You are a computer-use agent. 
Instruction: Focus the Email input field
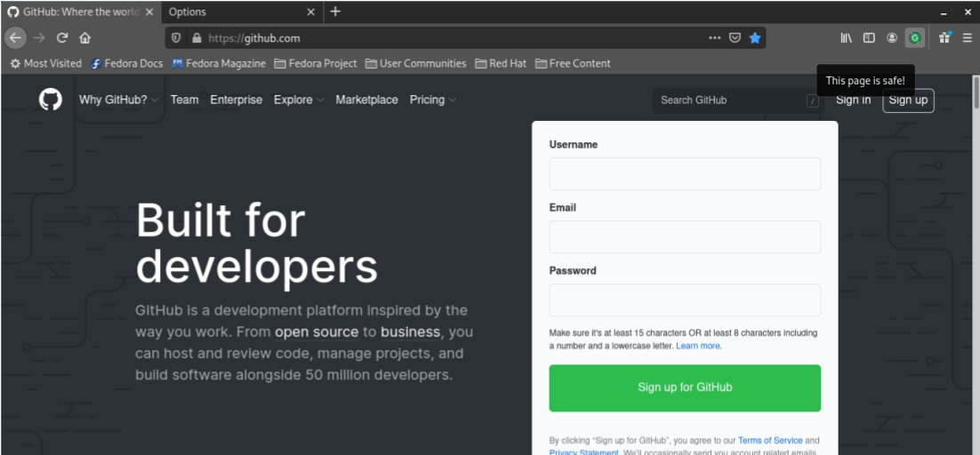(x=685, y=236)
